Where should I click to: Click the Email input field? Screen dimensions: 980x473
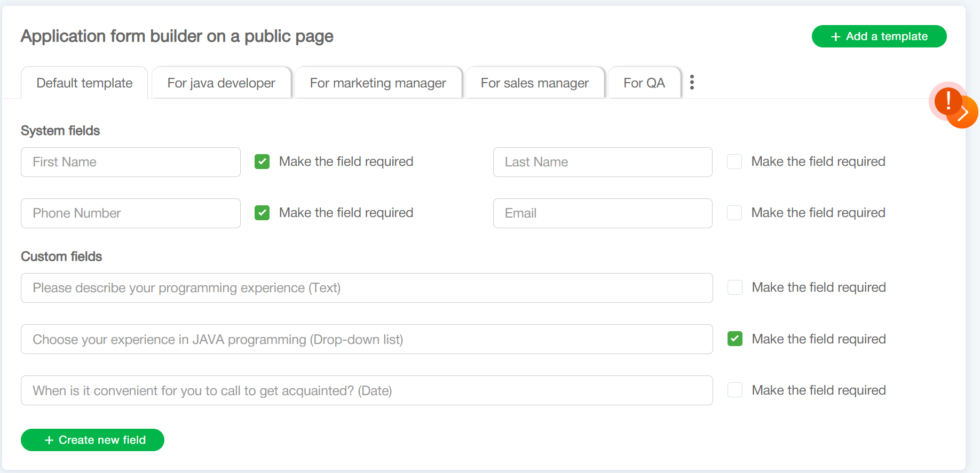pyautogui.click(x=602, y=213)
